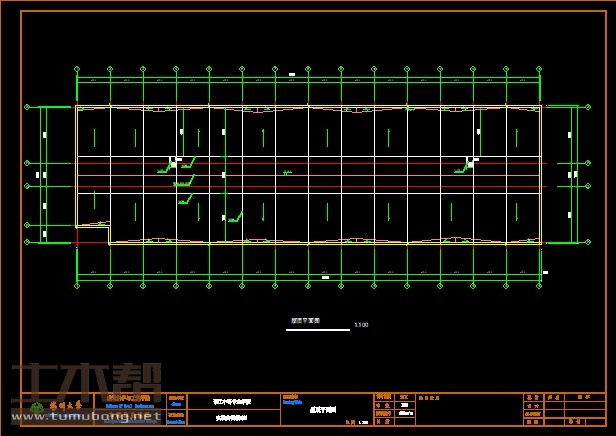Select the drawing title text above scale bar
Viewport: 616px width, 436px height.
[305, 321]
